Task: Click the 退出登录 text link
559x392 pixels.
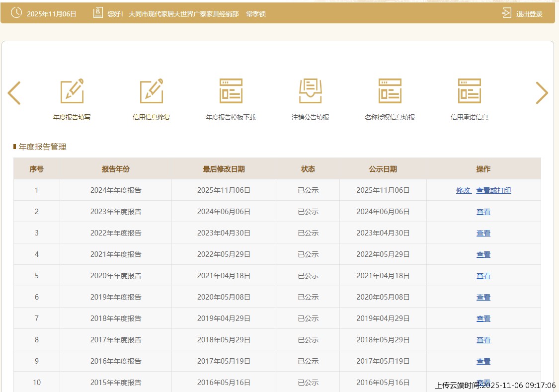Action: pos(529,14)
